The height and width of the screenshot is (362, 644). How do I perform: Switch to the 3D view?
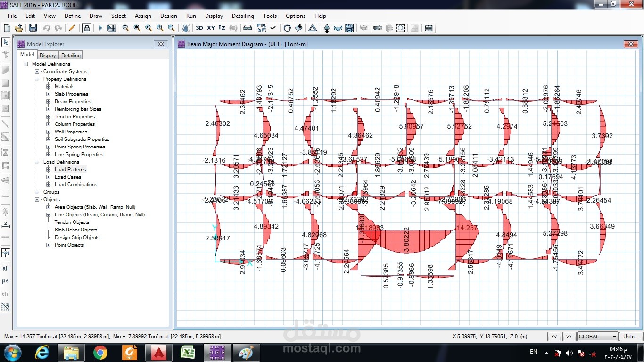click(199, 28)
